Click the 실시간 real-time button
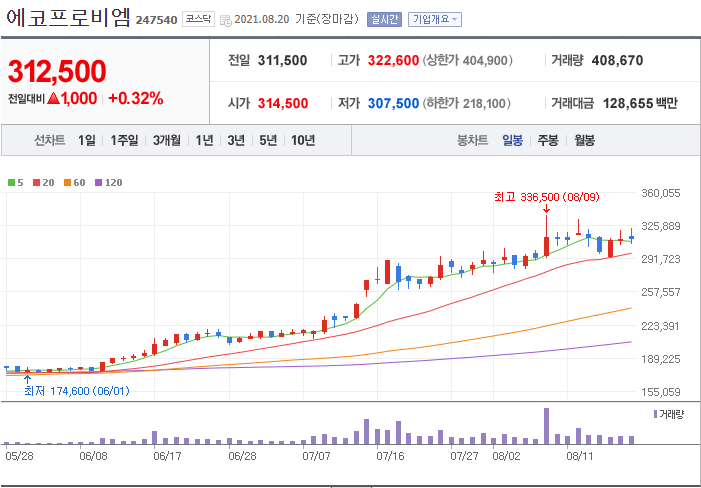The image size is (701, 488). point(384,20)
